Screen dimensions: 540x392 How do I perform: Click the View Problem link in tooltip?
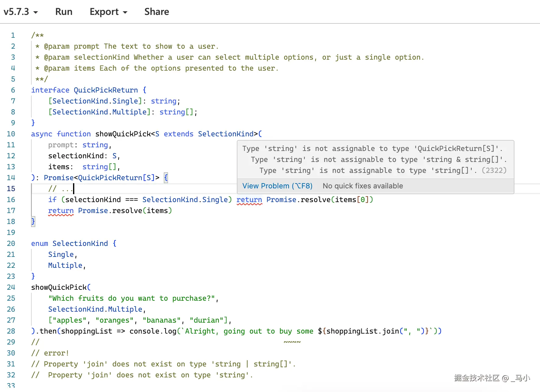point(277,186)
